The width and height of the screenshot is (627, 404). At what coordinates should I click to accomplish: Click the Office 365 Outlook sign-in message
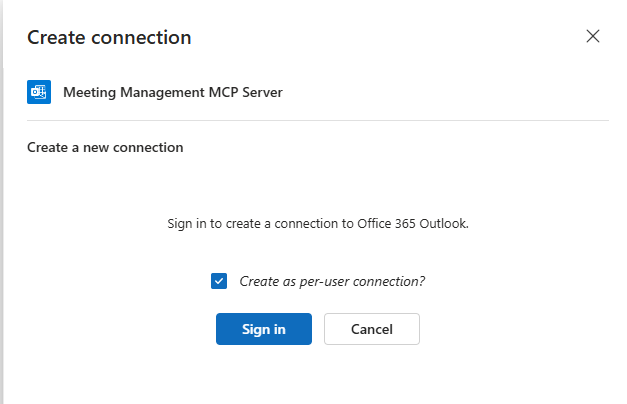coord(318,224)
